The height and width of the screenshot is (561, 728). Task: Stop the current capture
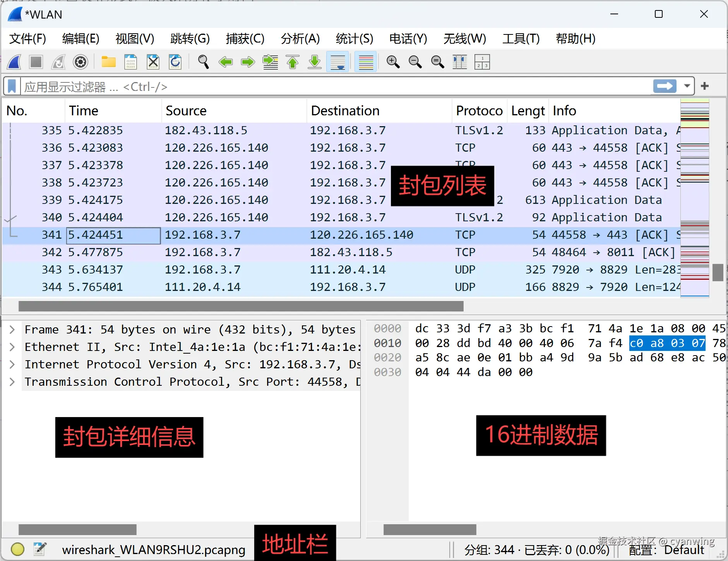[36, 62]
